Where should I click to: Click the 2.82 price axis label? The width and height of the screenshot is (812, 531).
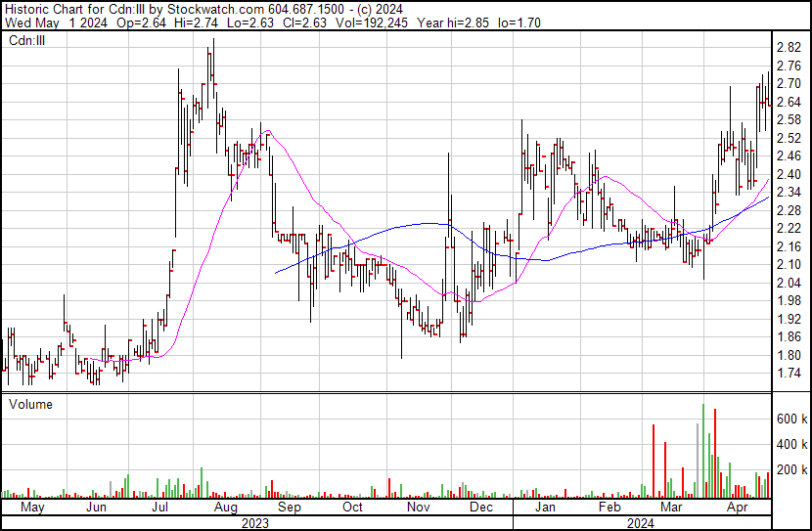[x=789, y=48]
